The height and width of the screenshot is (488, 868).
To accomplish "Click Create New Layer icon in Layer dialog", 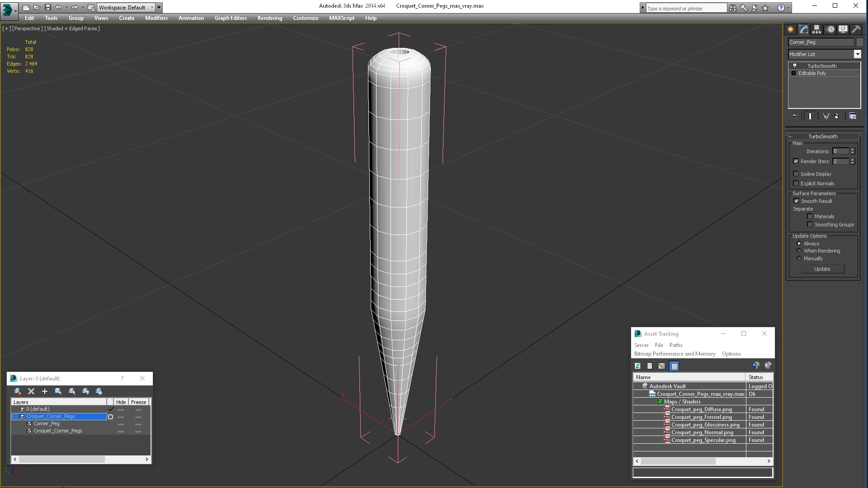I will click(17, 391).
